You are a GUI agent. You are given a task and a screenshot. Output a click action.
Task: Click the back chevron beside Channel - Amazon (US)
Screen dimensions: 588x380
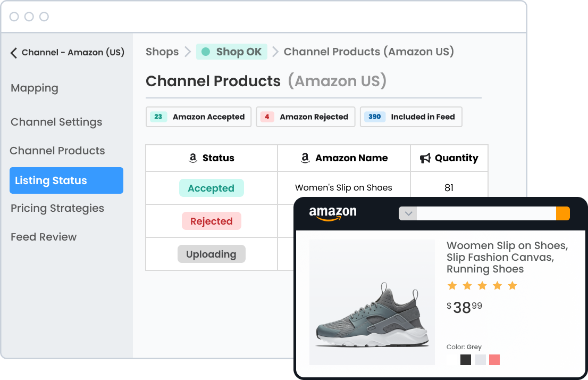click(x=13, y=52)
